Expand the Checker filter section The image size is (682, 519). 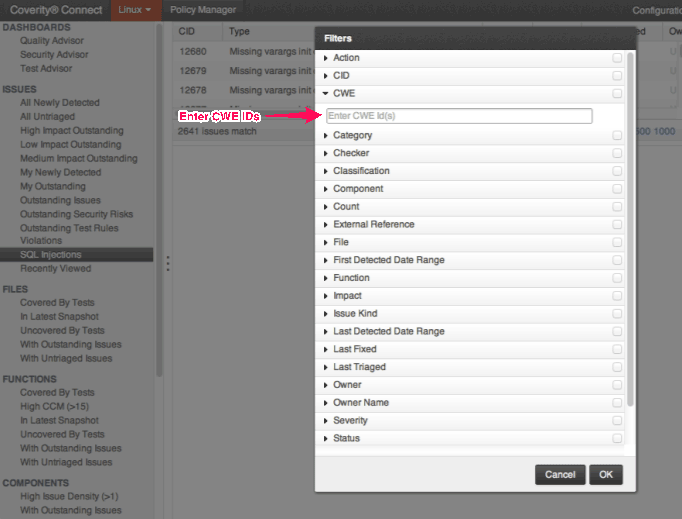click(x=325, y=153)
